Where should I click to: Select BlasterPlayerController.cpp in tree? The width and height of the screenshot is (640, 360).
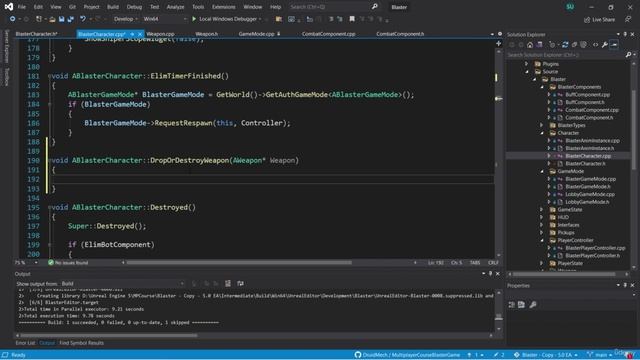tap(595, 248)
